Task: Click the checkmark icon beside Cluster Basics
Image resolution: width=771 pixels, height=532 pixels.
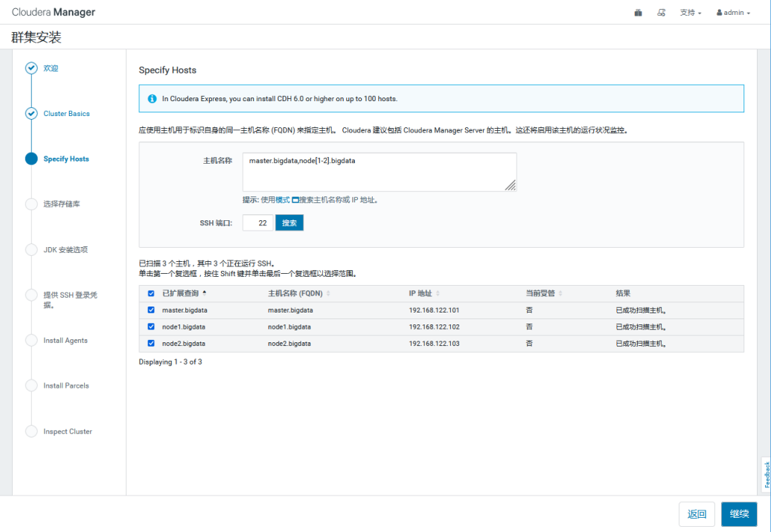Action: click(31, 114)
